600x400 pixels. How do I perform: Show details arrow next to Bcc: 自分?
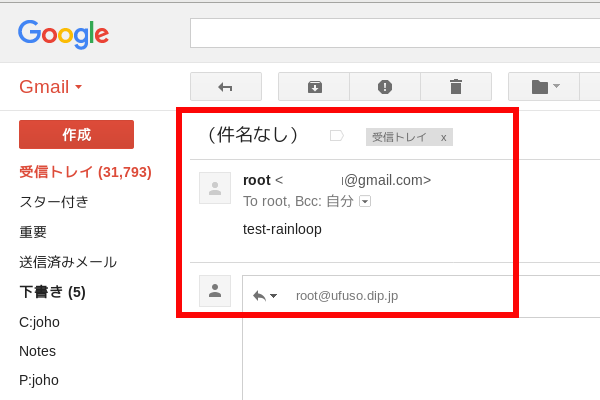point(365,201)
